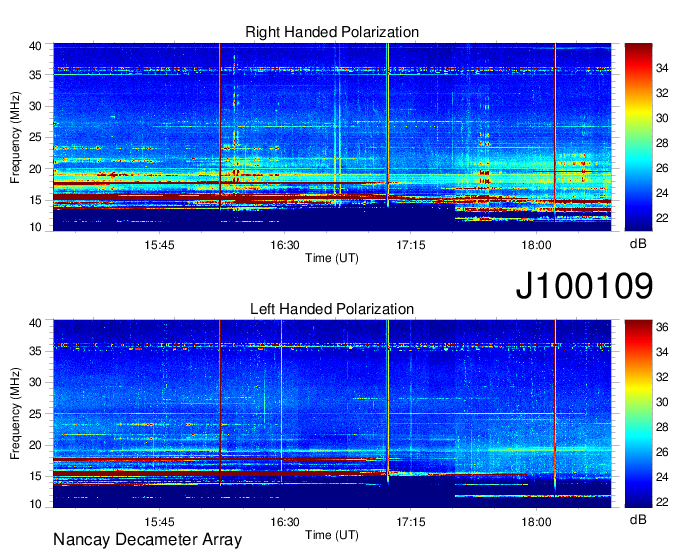Click the 34 value on the top color scale
Image resolution: width=680 pixels, height=552 pixels.
[662, 68]
